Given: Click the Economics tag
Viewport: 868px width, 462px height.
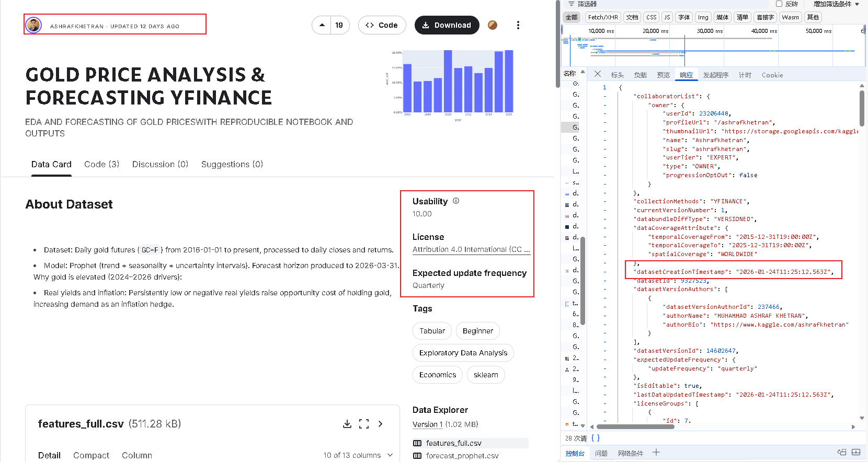Looking at the screenshot, I should coord(438,375).
